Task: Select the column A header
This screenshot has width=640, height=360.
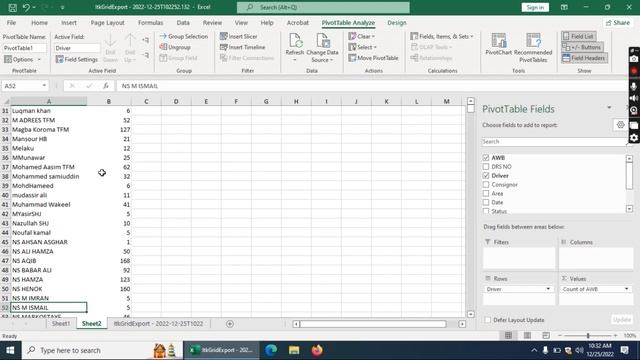Action: (49, 101)
